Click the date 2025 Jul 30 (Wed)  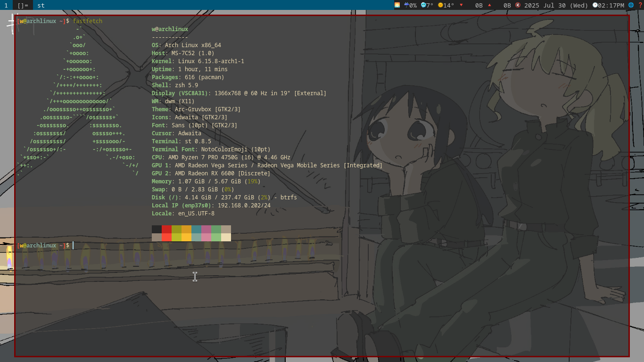tap(556, 5)
